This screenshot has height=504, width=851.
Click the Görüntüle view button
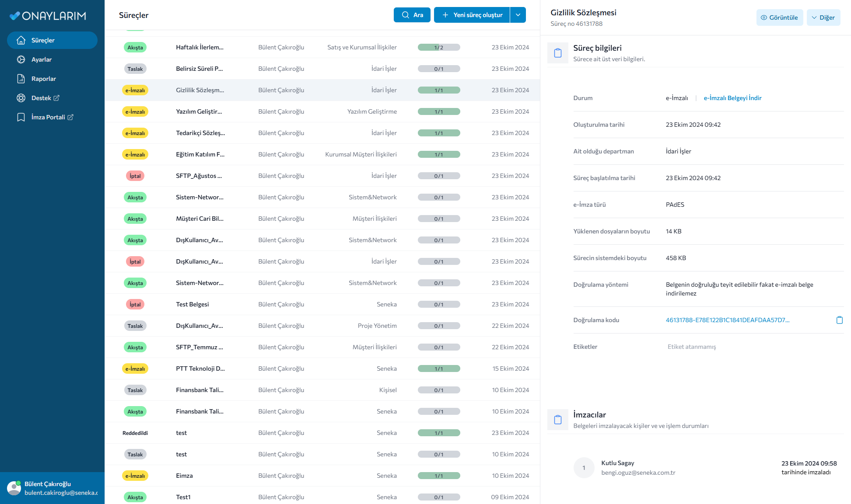779,17
